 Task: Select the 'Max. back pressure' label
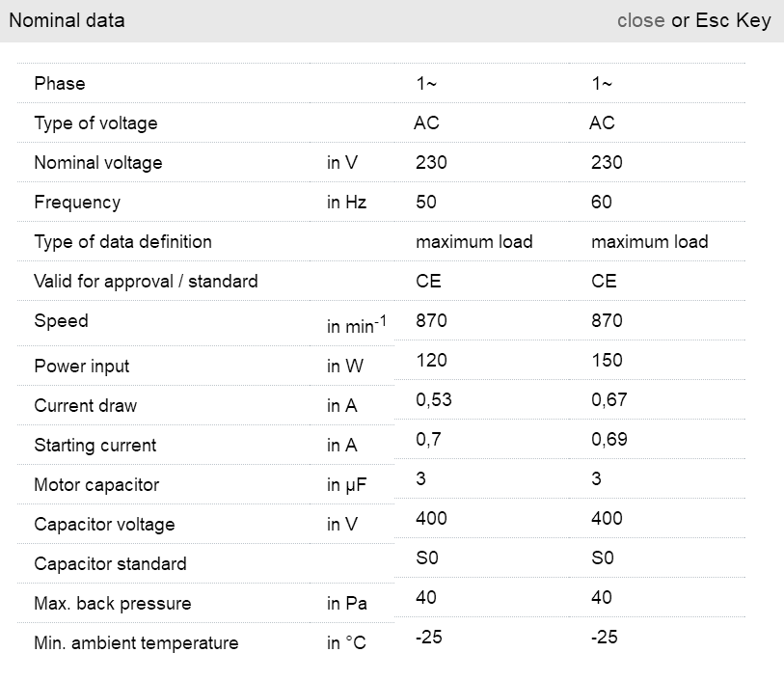[113, 604]
